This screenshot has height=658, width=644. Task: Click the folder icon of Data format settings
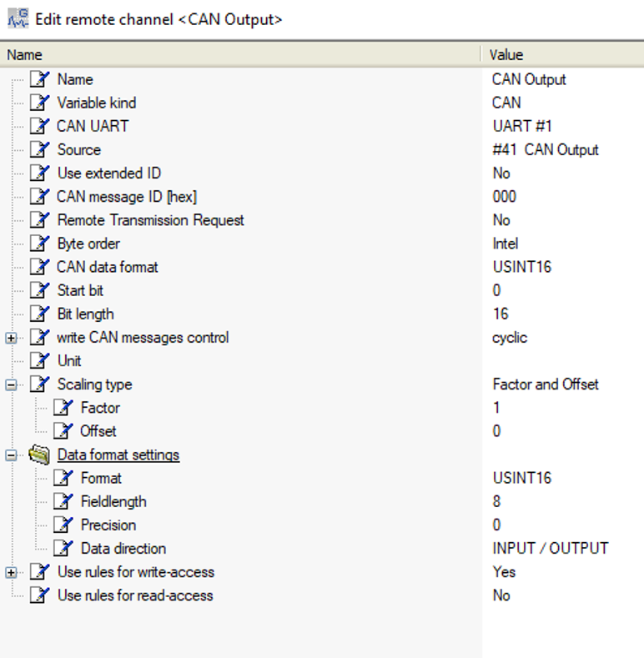coord(39,455)
